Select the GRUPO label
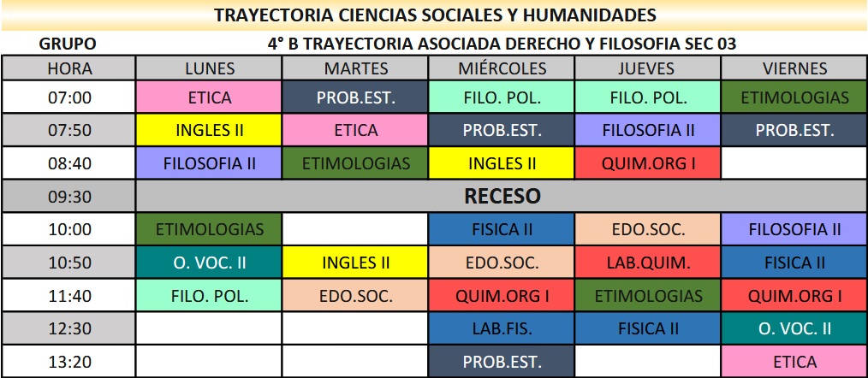This screenshot has height=378, width=868. coord(68,44)
